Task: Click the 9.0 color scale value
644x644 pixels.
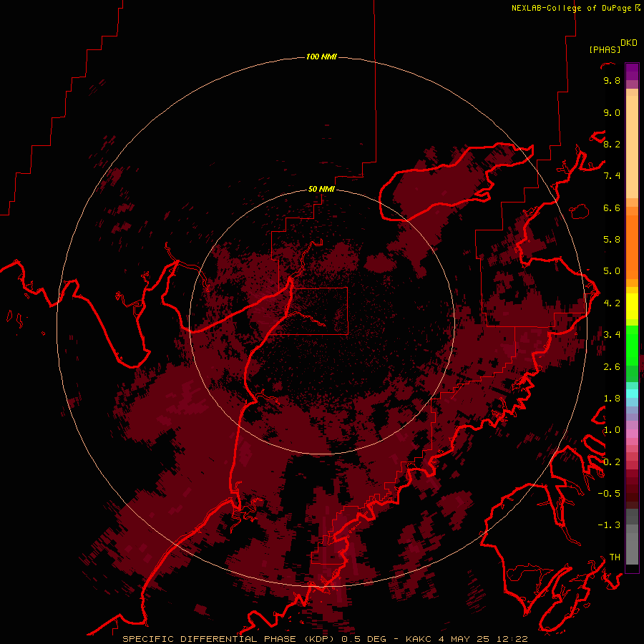Action: (612, 112)
